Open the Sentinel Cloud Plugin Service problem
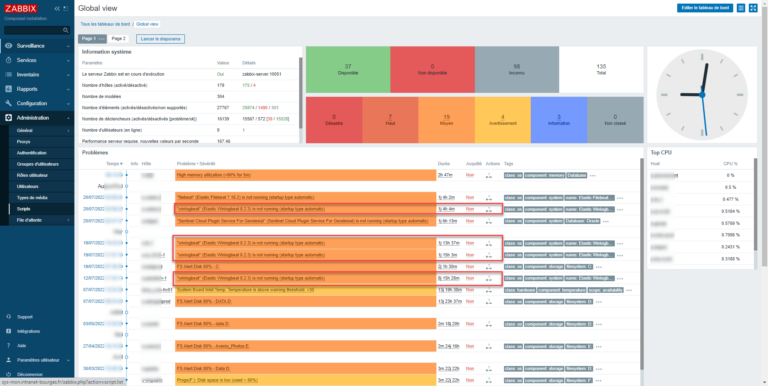768x386 pixels. tap(302, 221)
